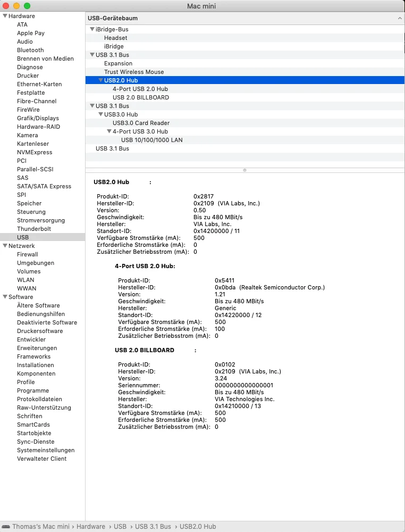Click USB2.0 Hub in the path bar
The width and height of the screenshot is (405, 532).
pos(198,527)
